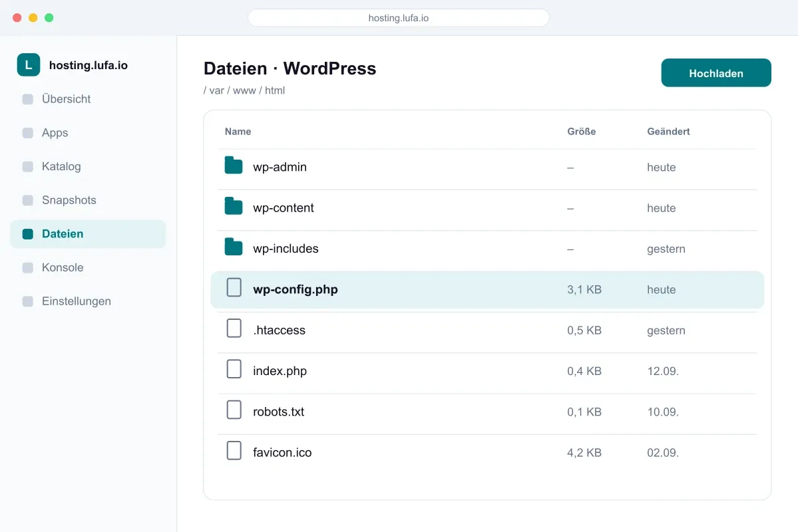Click the hosting.lufa.io logo icon
Image resolution: width=798 pixels, height=532 pixels.
point(29,65)
